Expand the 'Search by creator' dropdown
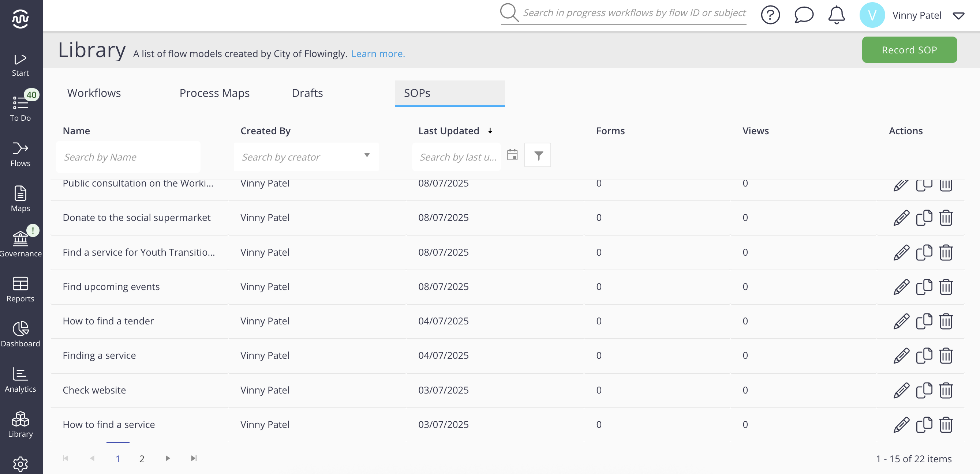The height and width of the screenshot is (474, 980). click(x=367, y=155)
